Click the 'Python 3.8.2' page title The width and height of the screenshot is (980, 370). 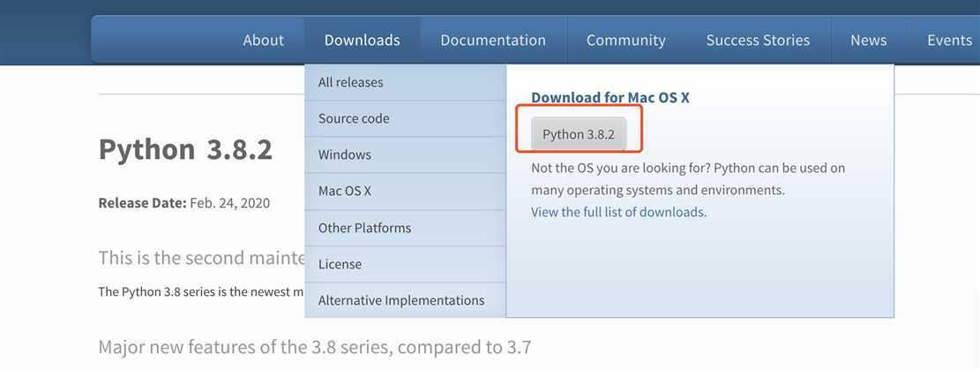coord(185,149)
